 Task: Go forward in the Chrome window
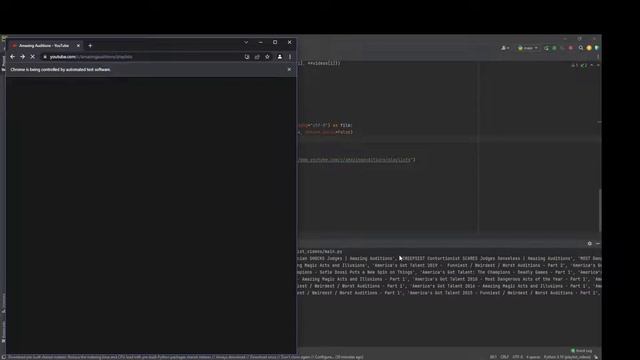[x=22, y=57]
